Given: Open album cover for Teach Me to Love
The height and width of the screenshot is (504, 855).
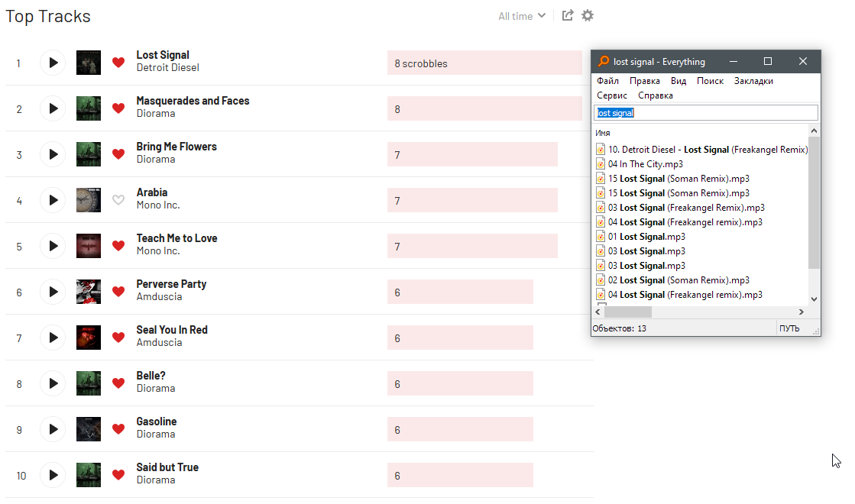Looking at the screenshot, I should [89, 246].
